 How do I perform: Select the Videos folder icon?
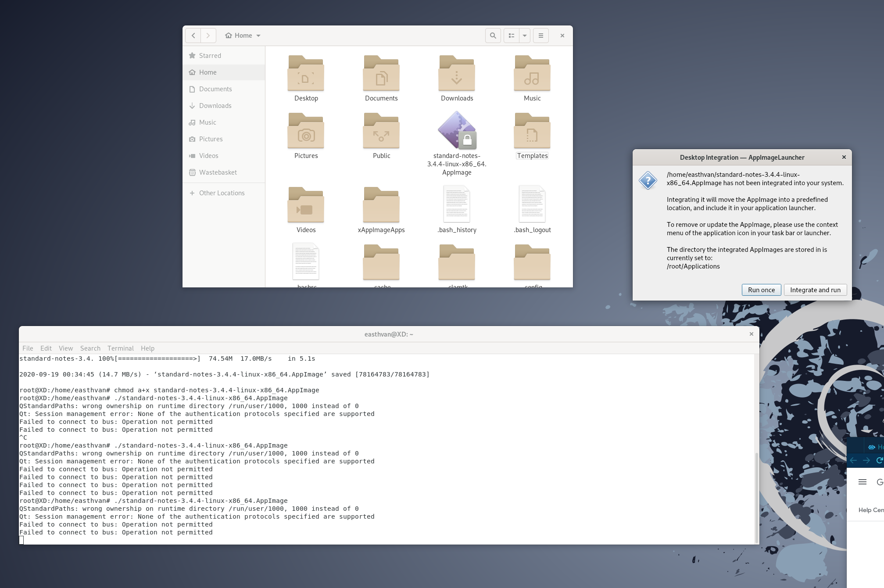(306, 205)
